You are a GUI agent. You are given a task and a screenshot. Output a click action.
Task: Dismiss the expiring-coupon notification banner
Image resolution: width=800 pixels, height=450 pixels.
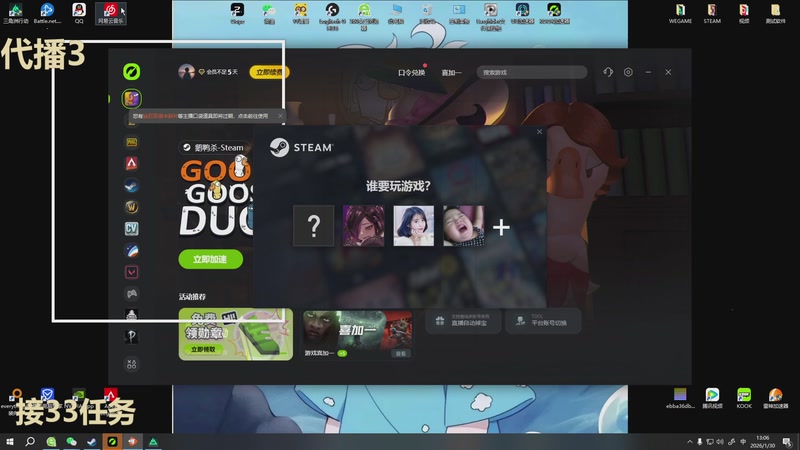[x=280, y=116]
